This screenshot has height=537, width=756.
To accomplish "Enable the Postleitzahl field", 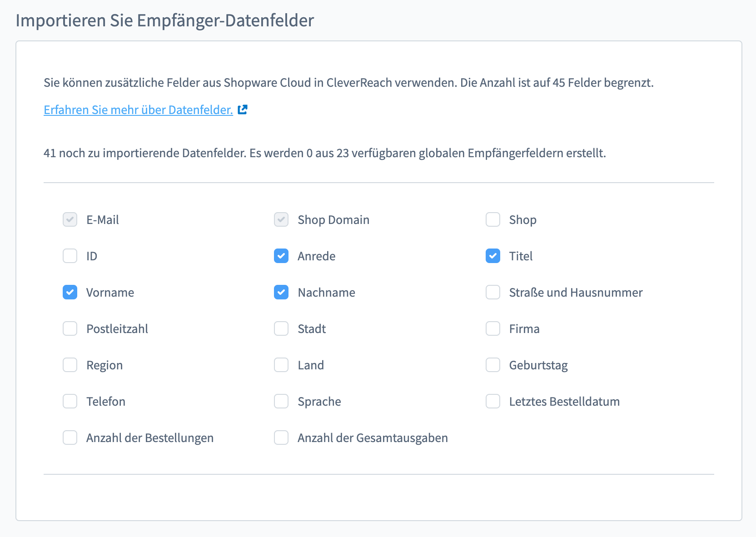I will 70,328.
